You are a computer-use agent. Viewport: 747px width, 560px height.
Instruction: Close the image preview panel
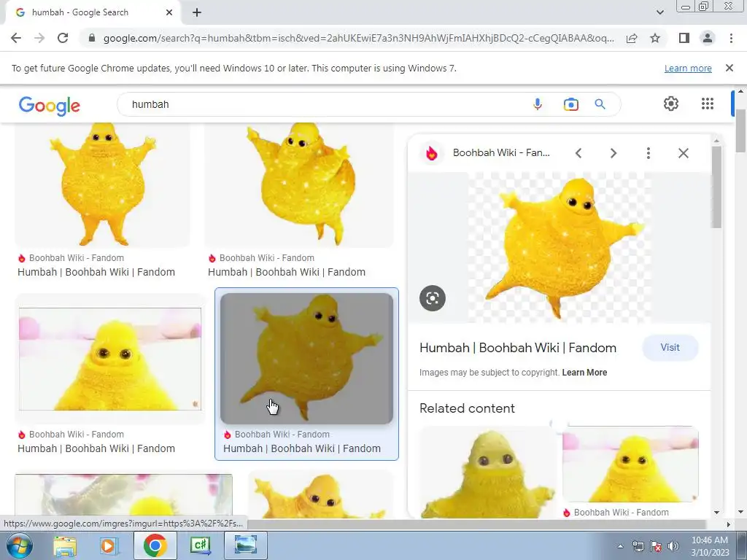click(683, 153)
